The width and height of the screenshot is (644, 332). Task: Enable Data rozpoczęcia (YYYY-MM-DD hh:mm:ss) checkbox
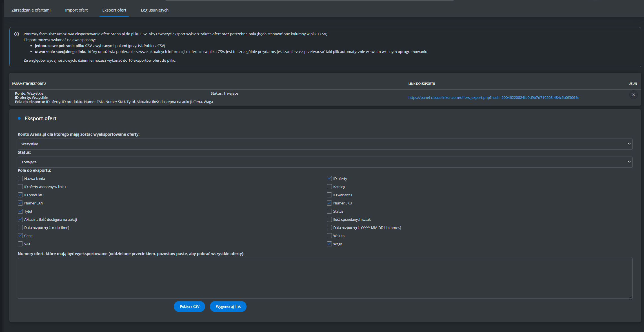[329, 228]
